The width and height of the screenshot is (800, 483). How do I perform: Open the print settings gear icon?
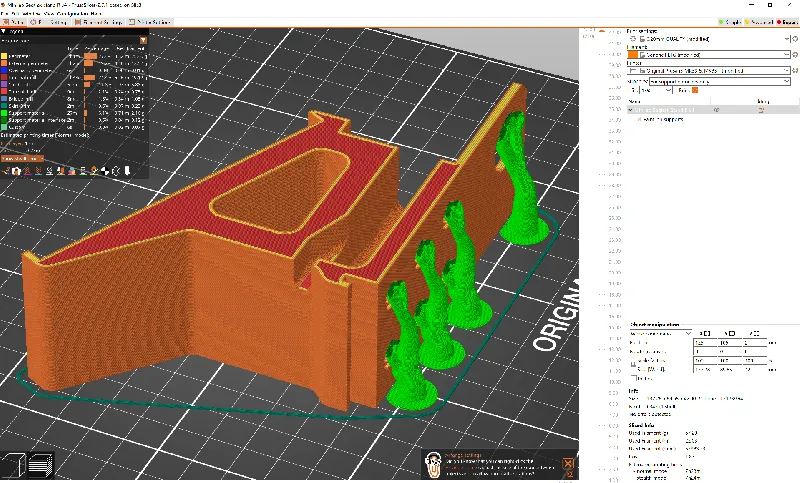click(x=795, y=39)
